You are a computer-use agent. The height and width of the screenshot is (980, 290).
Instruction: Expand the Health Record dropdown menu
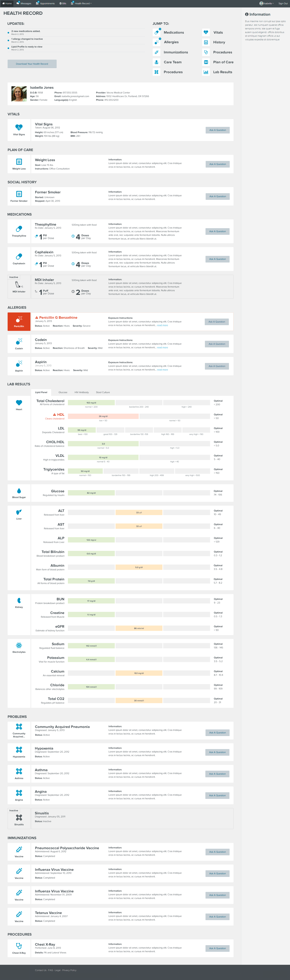coord(81,3)
